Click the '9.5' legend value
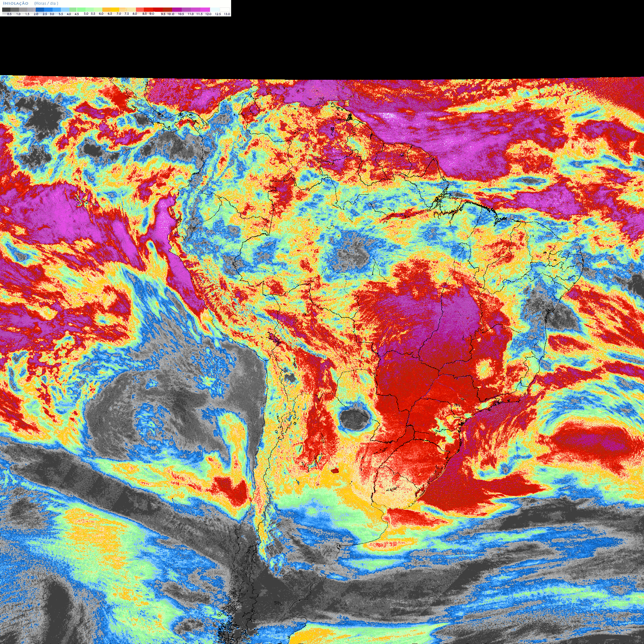644x644 pixels. [163, 14]
